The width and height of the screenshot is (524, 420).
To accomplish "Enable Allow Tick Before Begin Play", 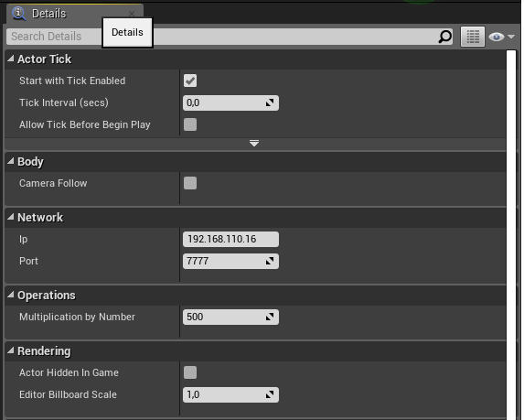I will click(190, 124).
